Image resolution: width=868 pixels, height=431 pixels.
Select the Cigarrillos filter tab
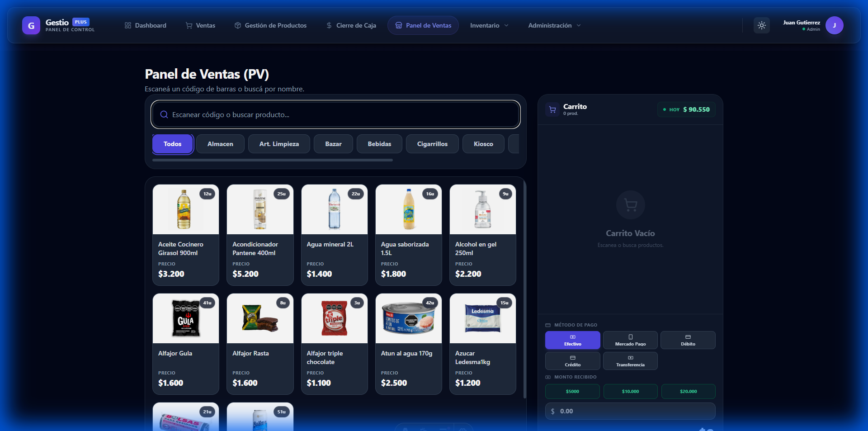tap(432, 143)
